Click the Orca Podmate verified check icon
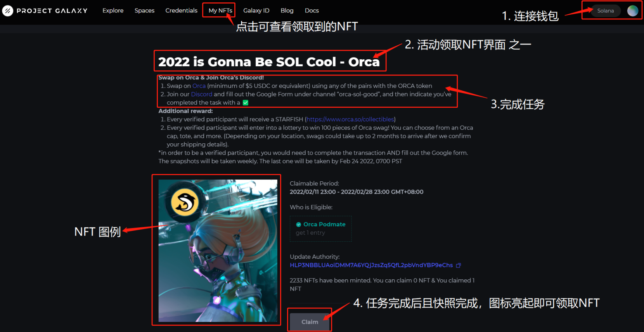Screen dimensions: 644x332 click(x=298, y=224)
